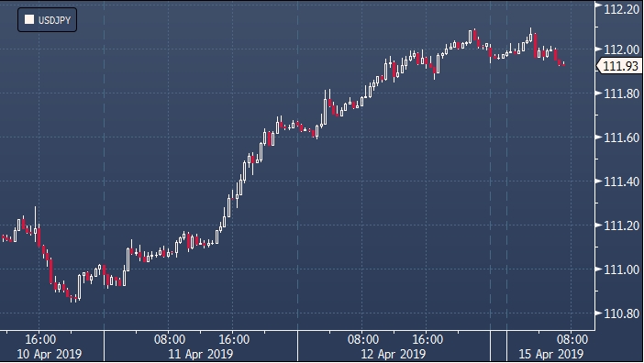Click the 111.00 price axis label
644x363 pixels.
click(x=621, y=269)
